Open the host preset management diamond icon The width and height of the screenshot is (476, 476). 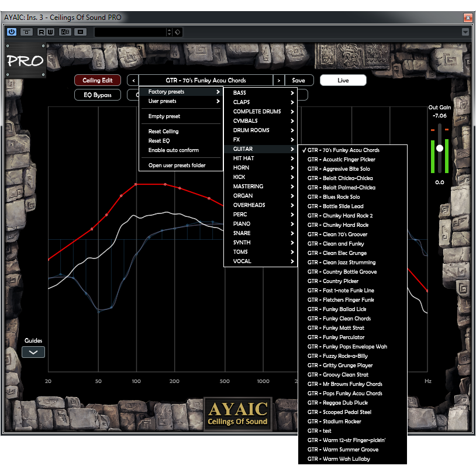tap(178, 32)
